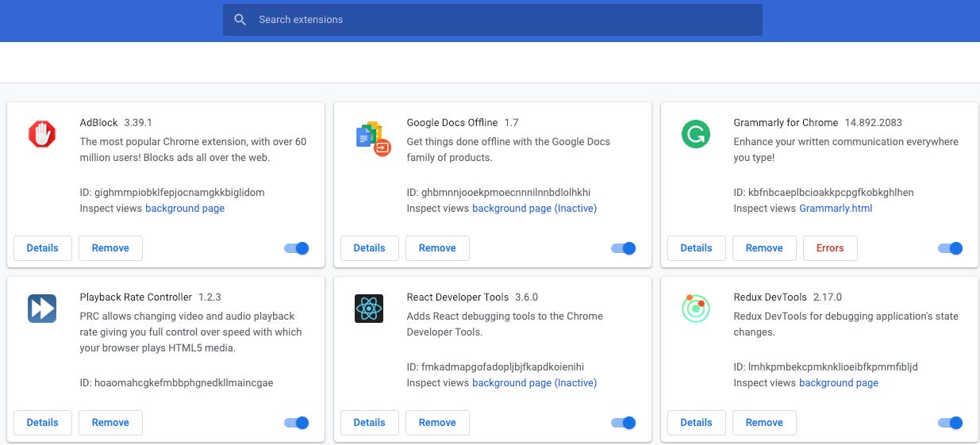Focus the Search extensions field
Image resolution: width=980 pixels, height=445 pixels.
click(x=493, y=20)
